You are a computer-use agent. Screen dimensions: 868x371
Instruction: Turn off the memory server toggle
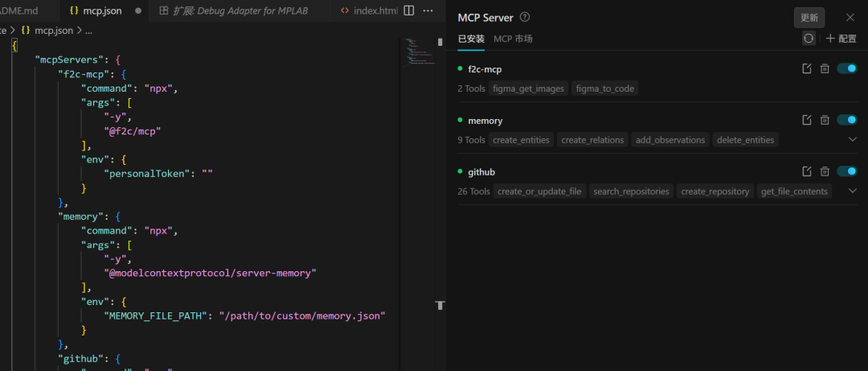[847, 120]
